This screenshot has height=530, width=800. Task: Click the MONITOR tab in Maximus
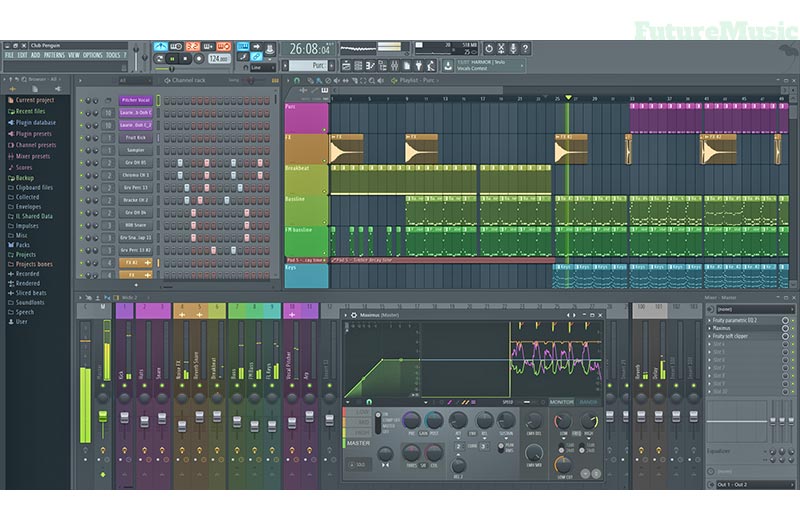click(x=561, y=402)
